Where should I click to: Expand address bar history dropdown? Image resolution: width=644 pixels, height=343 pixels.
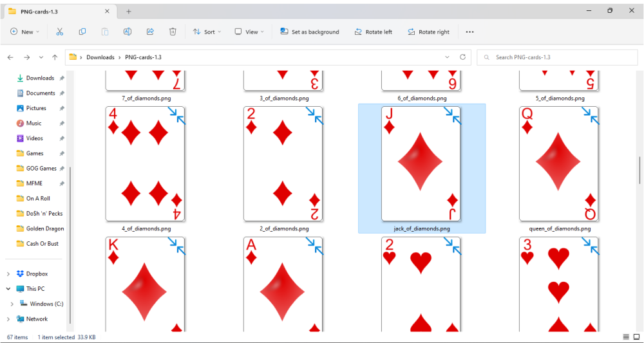pyautogui.click(x=448, y=57)
